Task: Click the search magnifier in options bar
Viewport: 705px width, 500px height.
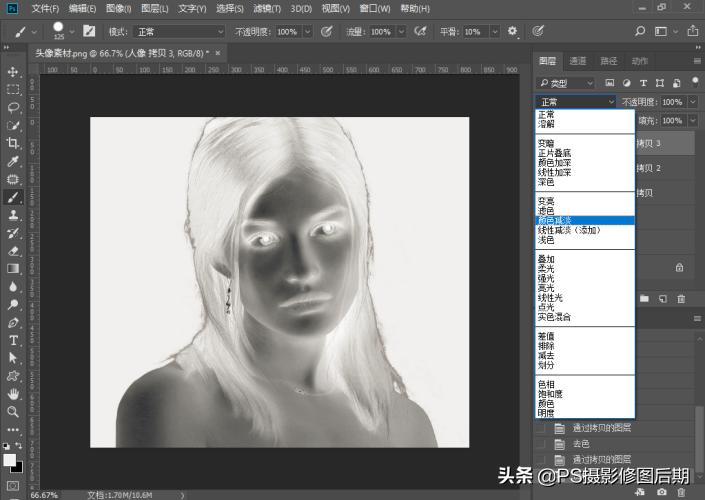Action: tap(640, 31)
